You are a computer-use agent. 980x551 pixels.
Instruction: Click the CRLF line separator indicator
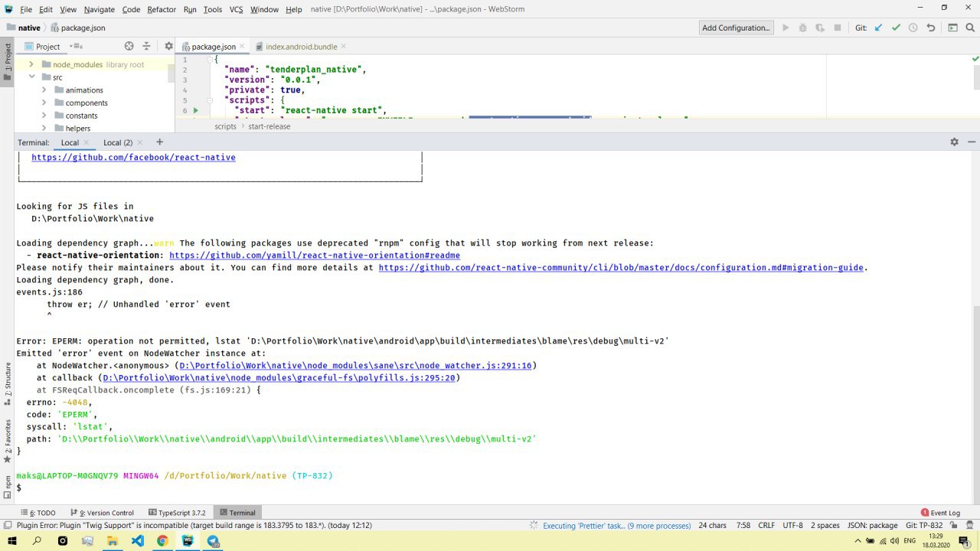(766, 526)
